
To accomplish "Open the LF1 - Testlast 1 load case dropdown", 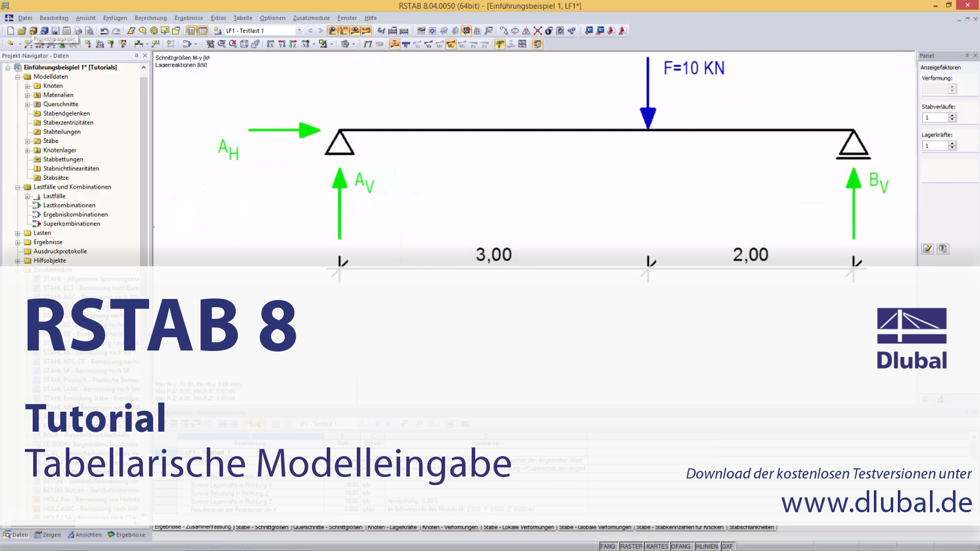I will [300, 31].
